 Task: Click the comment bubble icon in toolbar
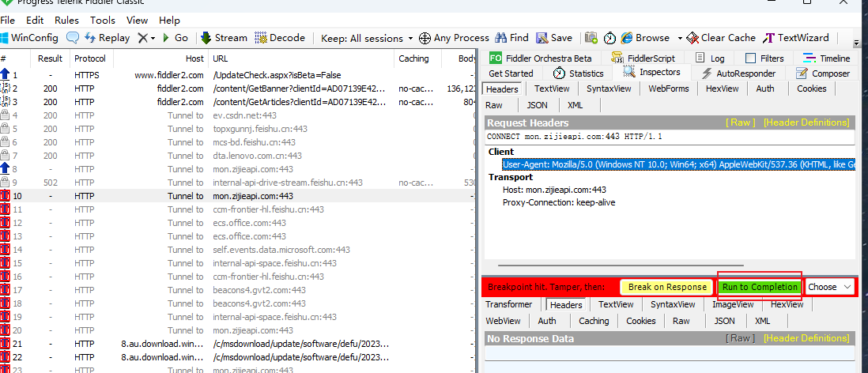pos(73,38)
